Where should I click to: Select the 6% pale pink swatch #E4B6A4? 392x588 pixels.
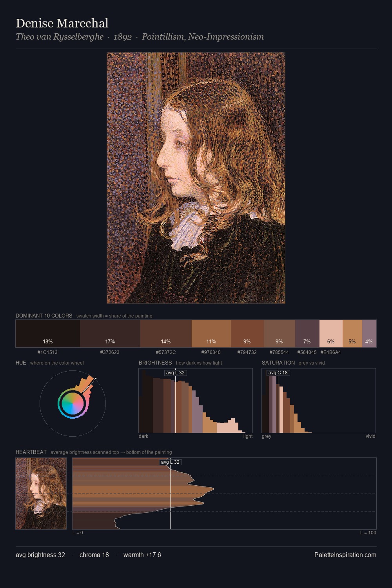(x=331, y=334)
